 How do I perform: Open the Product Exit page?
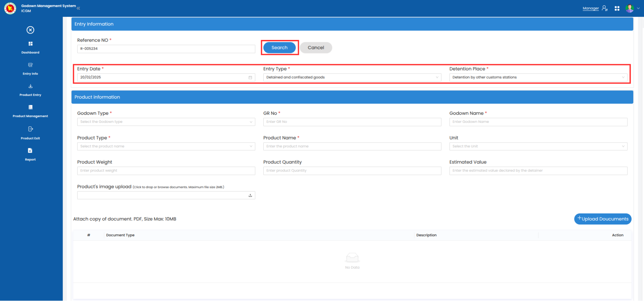point(30,133)
